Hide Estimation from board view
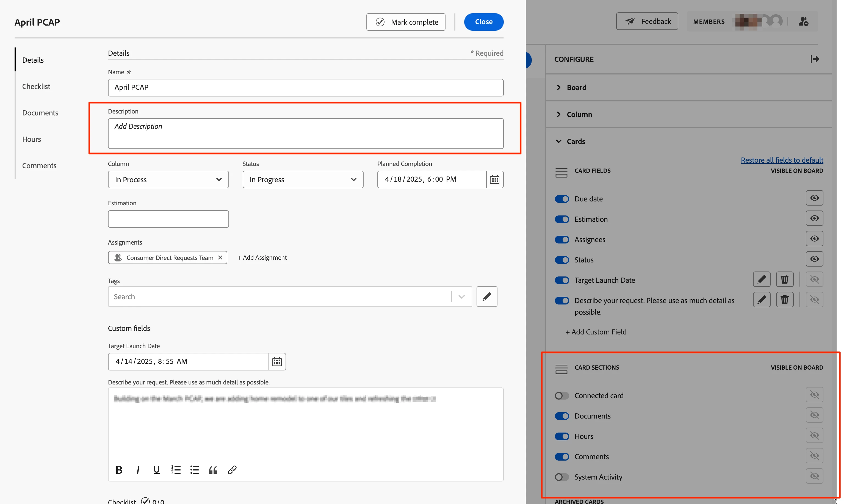The height and width of the screenshot is (504, 852). click(x=814, y=218)
